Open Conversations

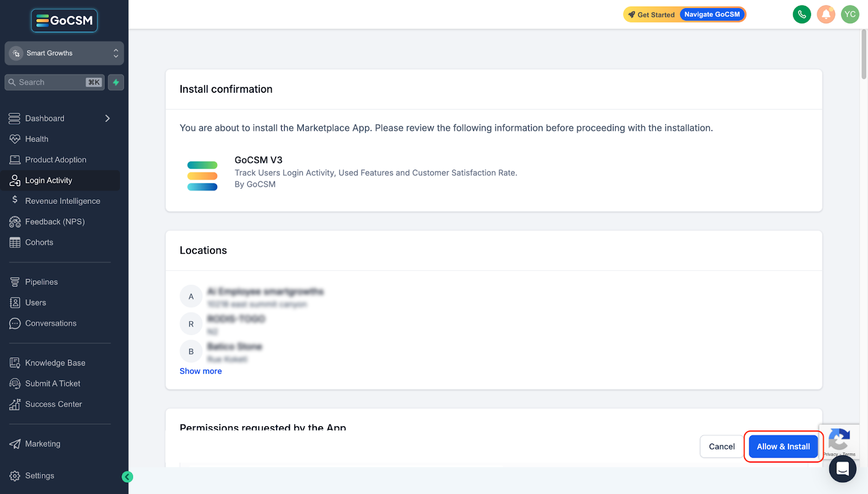[50, 323]
